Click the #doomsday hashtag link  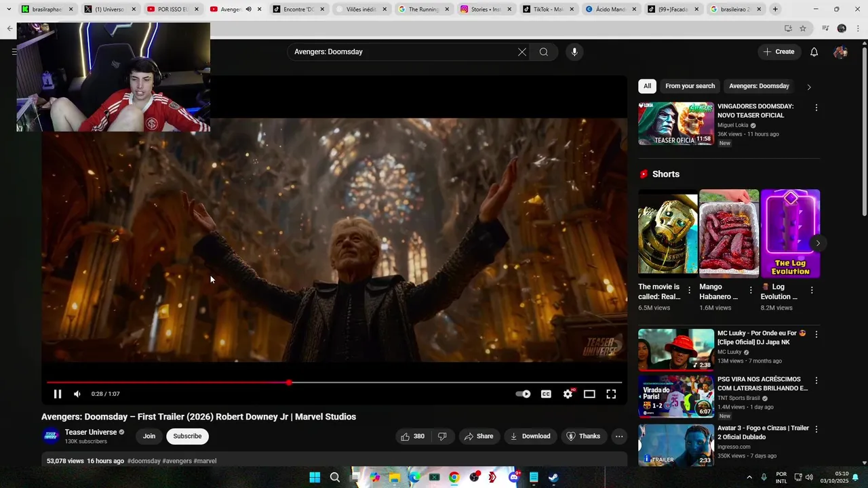tap(144, 461)
